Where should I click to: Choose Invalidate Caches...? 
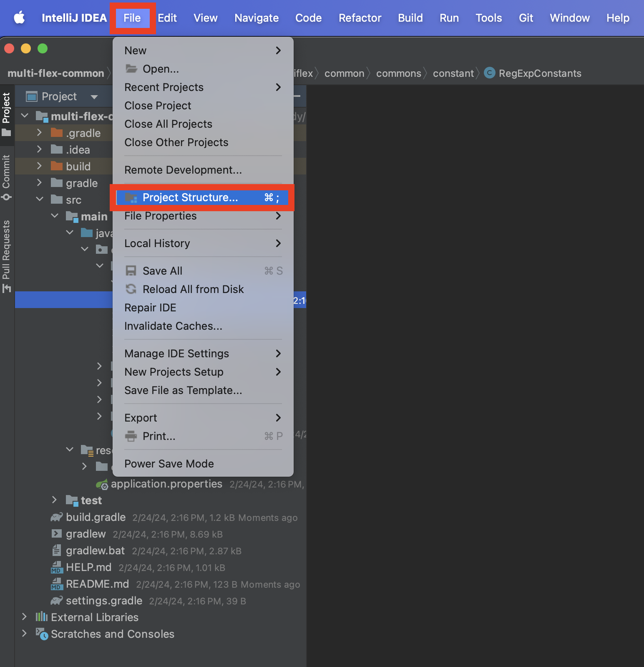[x=203, y=326]
